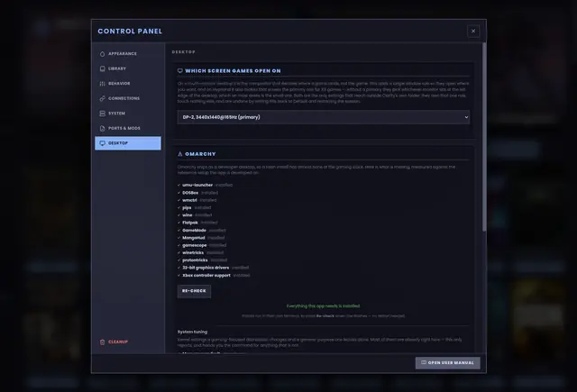Close the Control Panel dialog
The width and height of the screenshot is (577, 392).
[473, 31]
